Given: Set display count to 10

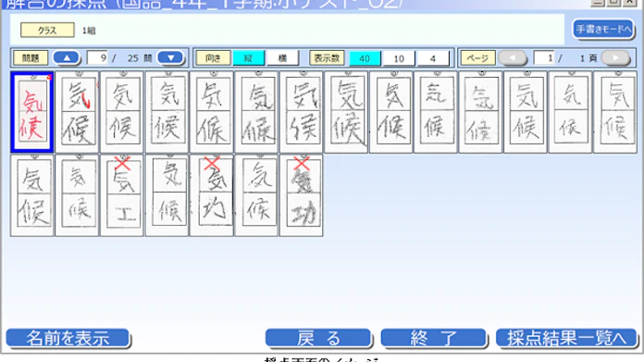Looking at the screenshot, I should pos(399,58).
